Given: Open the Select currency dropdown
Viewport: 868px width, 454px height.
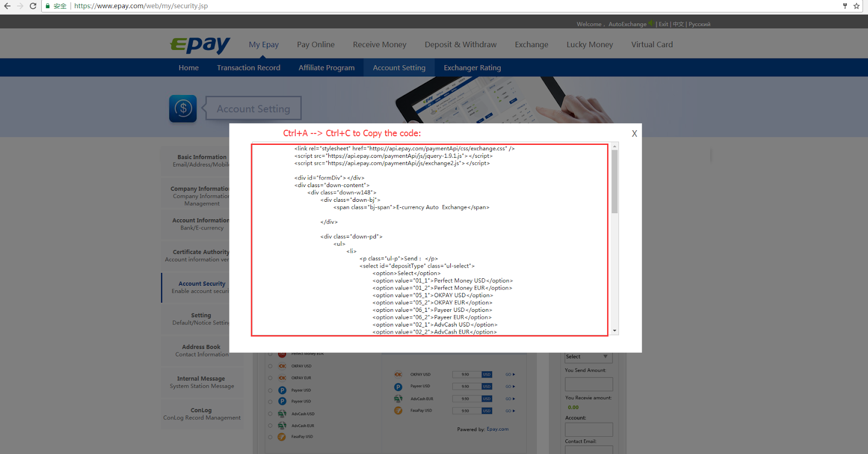Looking at the screenshot, I should (589, 357).
